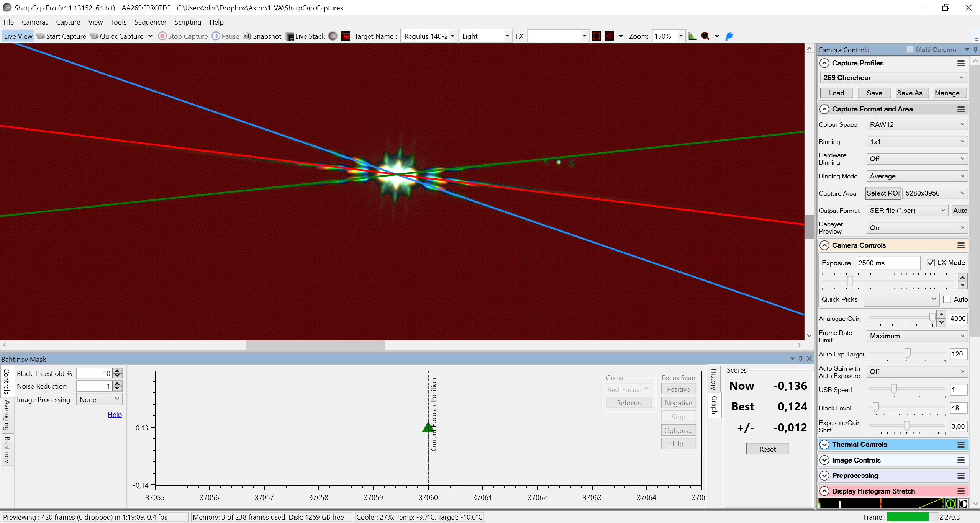
Task: Switch to the Averaging tab
Action: pos(7,415)
